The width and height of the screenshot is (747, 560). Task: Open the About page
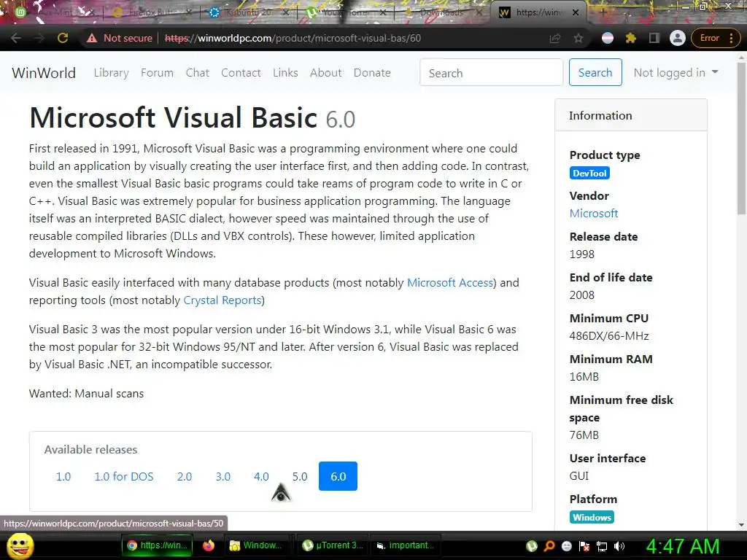click(326, 73)
